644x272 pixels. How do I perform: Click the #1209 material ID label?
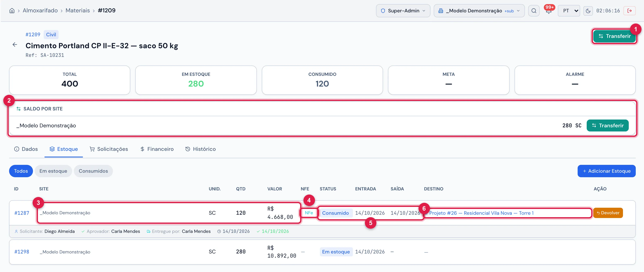point(33,34)
